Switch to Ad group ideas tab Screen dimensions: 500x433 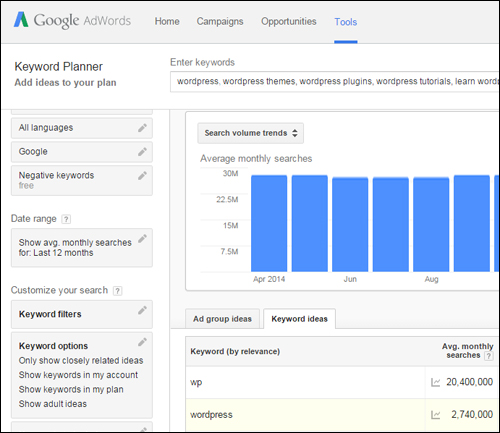[222, 319]
